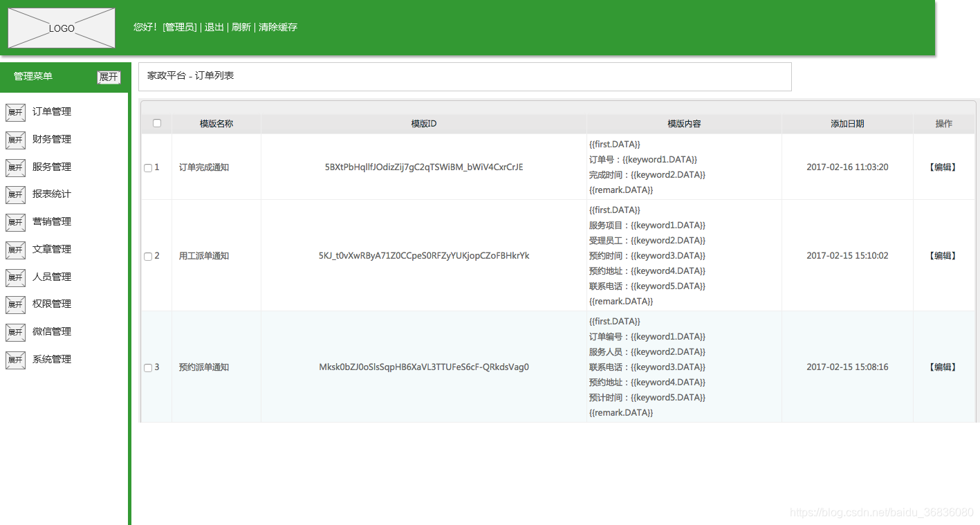Edit the 订单完成通知 template
This screenshot has width=980, height=525.
click(x=944, y=167)
